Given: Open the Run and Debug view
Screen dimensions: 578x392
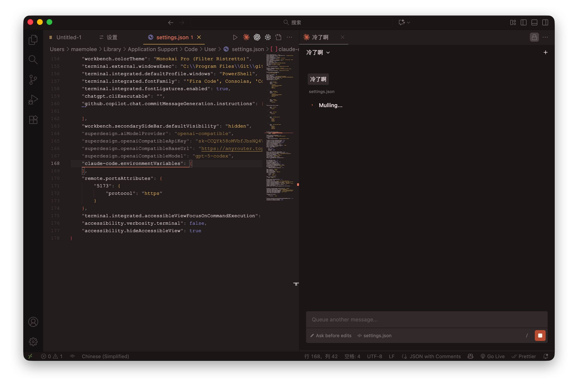Looking at the screenshot, I should [x=33, y=100].
